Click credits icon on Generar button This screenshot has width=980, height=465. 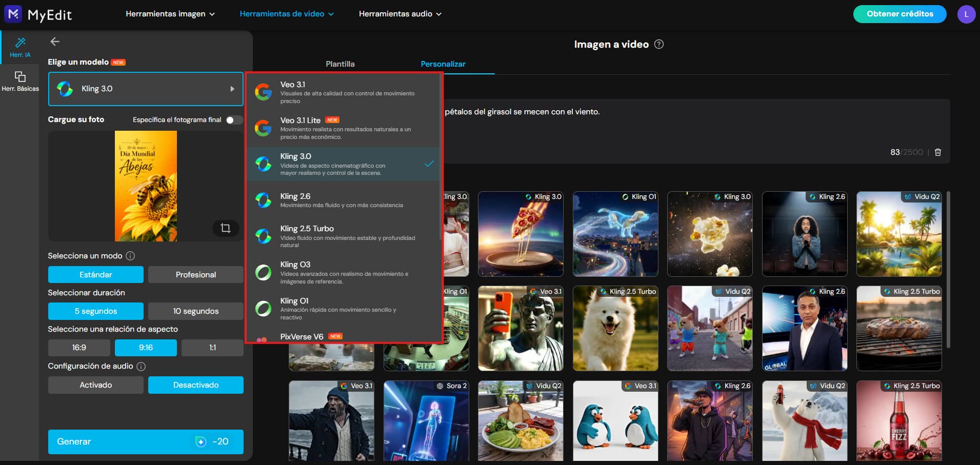point(201,442)
